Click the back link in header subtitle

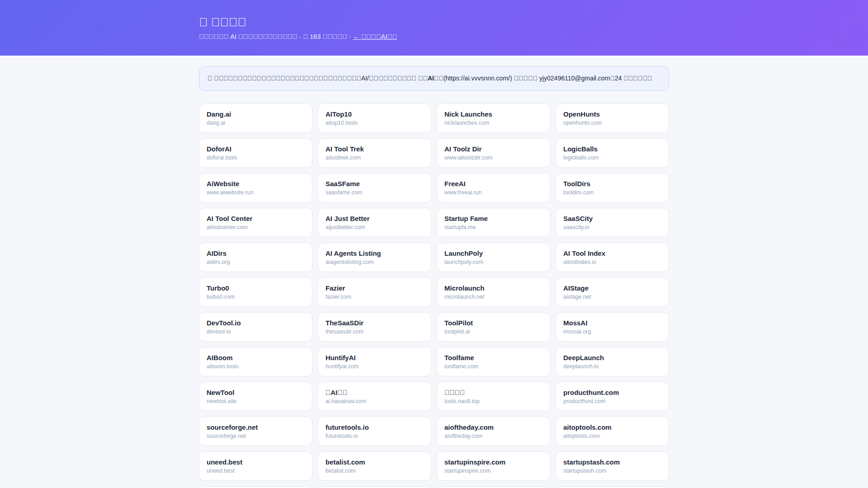(x=375, y=37)
